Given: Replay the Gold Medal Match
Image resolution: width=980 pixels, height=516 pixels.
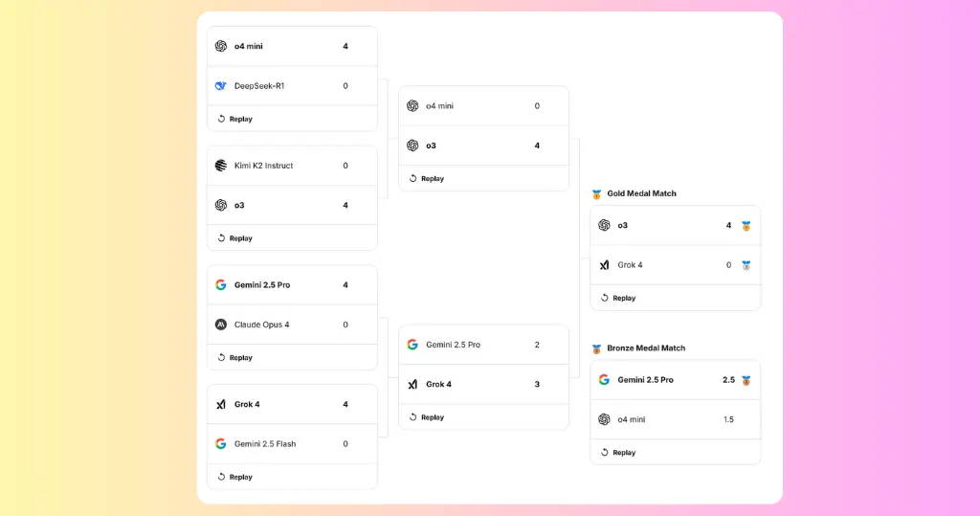Looking at the screenshot, I should [x=618, y=298].
